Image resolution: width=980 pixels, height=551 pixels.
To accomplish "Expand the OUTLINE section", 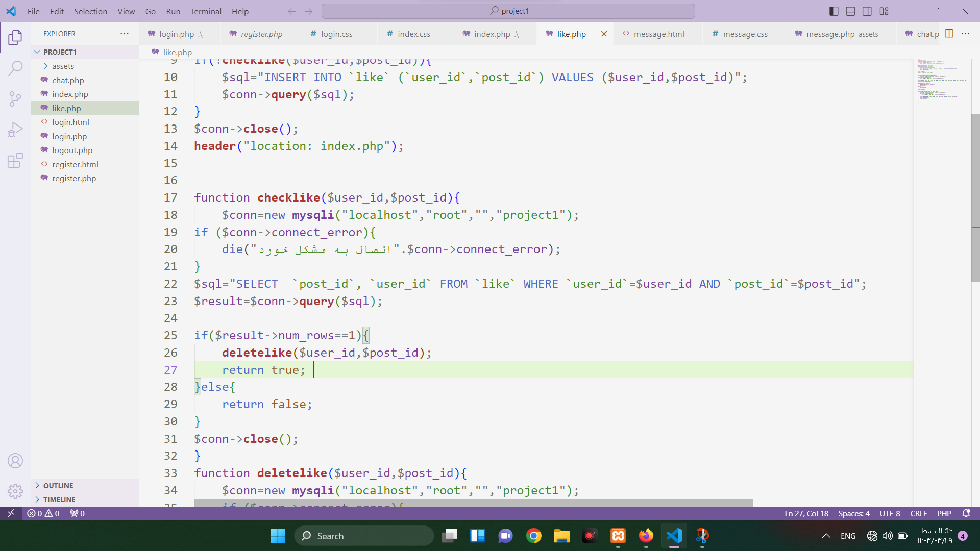I will point(85,486).
